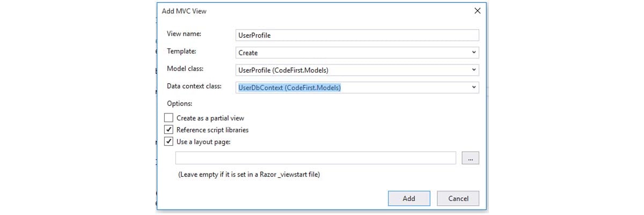Click the Add button
The image size is (644, 215).
[x=409, y=198]
